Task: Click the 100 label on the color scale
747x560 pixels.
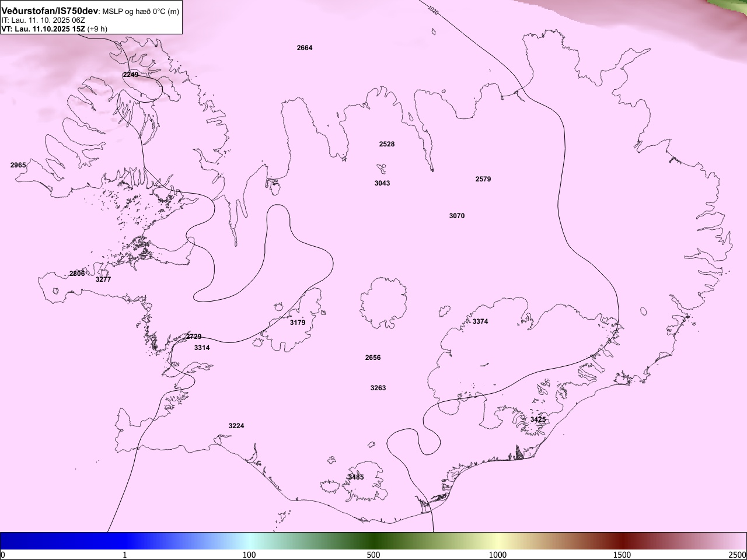Action: point(249,554)
